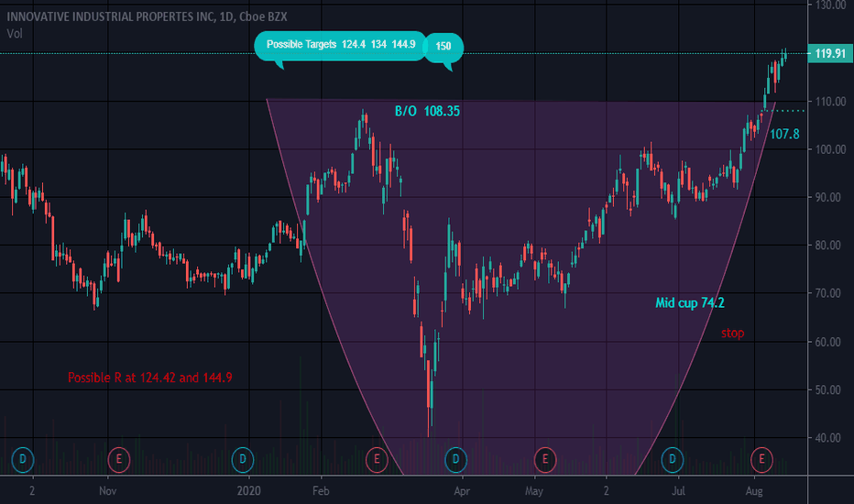
Task: Click the 110.00 price axis label
Action: (830, 102)
